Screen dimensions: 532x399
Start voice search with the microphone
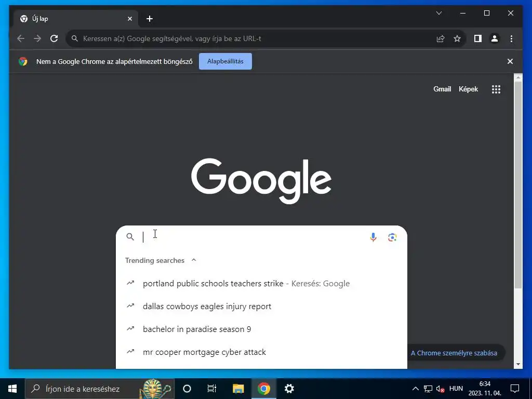tap(373, 237)
